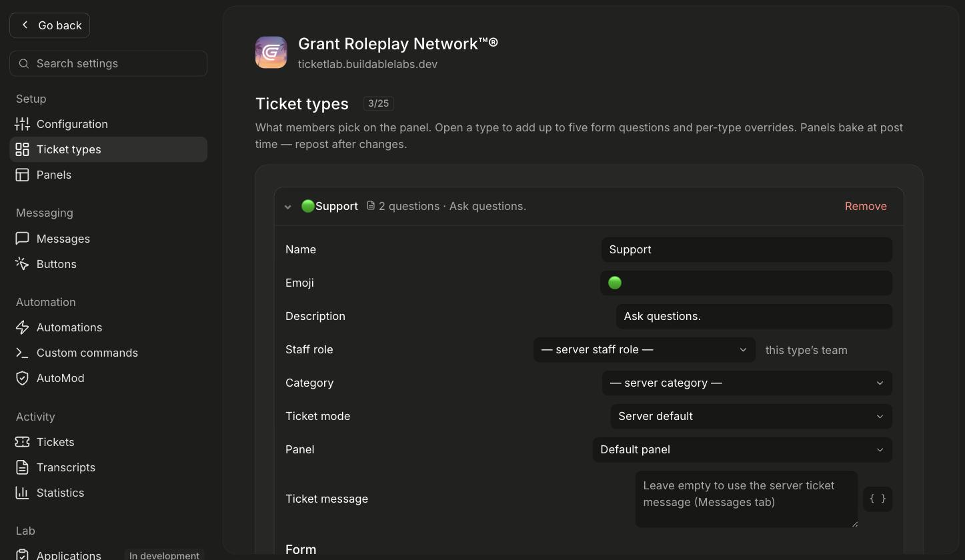Open Custom commands settings

point(108,353)
